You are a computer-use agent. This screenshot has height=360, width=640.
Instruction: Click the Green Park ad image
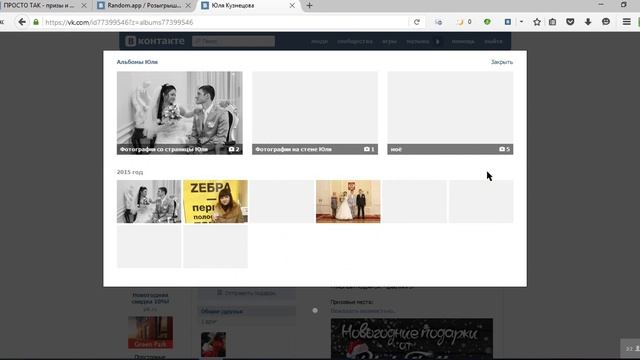(150, 332)
